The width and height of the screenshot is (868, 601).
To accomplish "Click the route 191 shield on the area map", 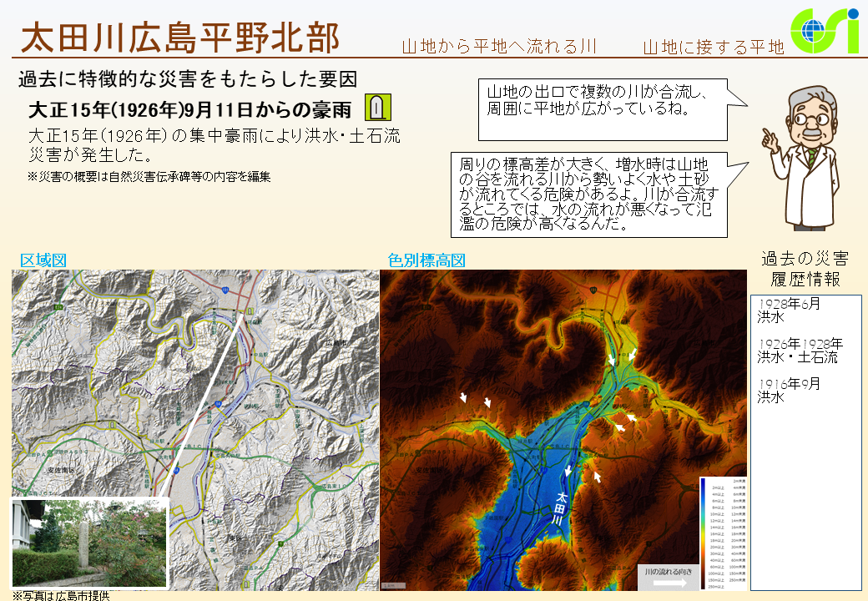I will click(x=226, y=290).
